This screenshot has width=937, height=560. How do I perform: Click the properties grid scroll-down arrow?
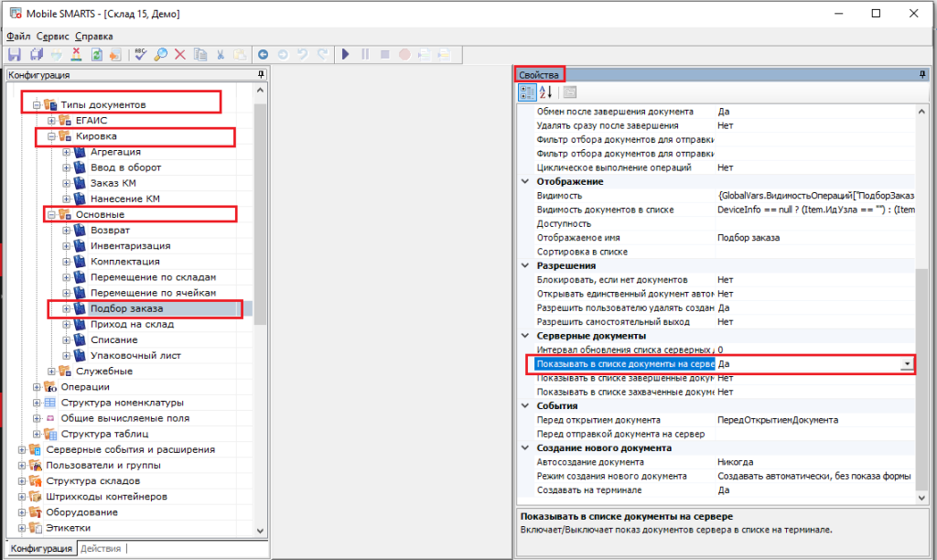tap(921, 497)
